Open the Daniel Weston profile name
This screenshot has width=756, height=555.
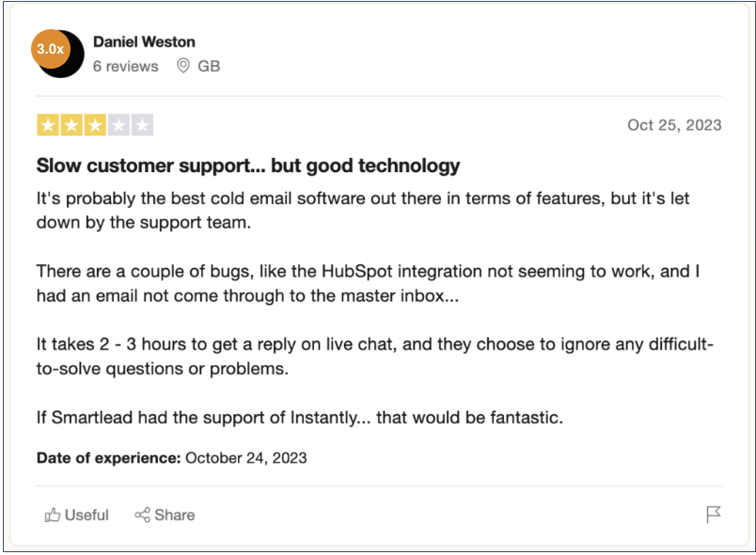click(x=144, y=42)
